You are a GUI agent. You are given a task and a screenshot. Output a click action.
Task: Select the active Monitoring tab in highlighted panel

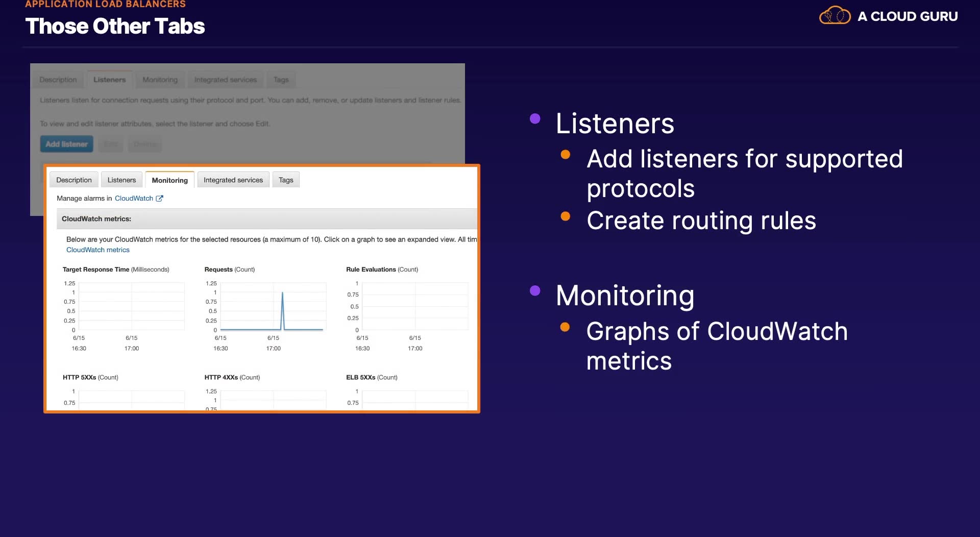[169, 180]
